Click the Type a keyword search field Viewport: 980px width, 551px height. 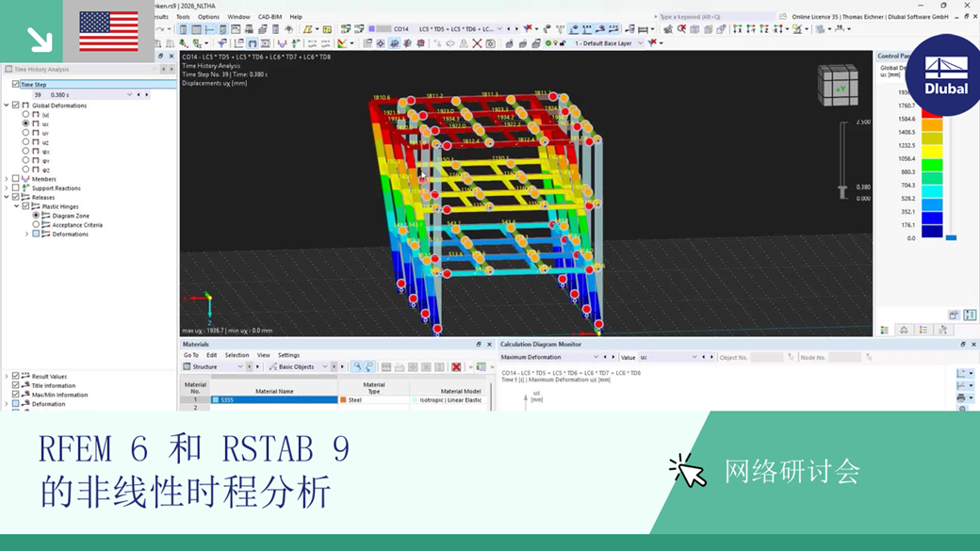tap(715, 17)
